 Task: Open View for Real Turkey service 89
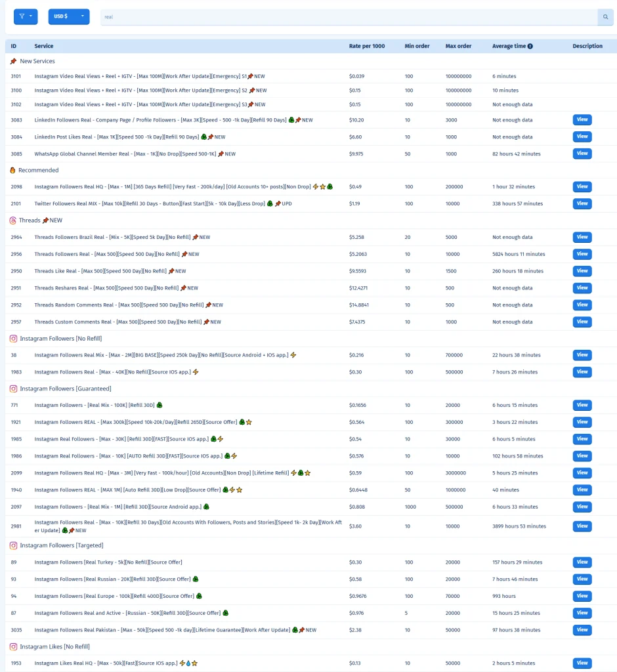[x=582, y=562]
